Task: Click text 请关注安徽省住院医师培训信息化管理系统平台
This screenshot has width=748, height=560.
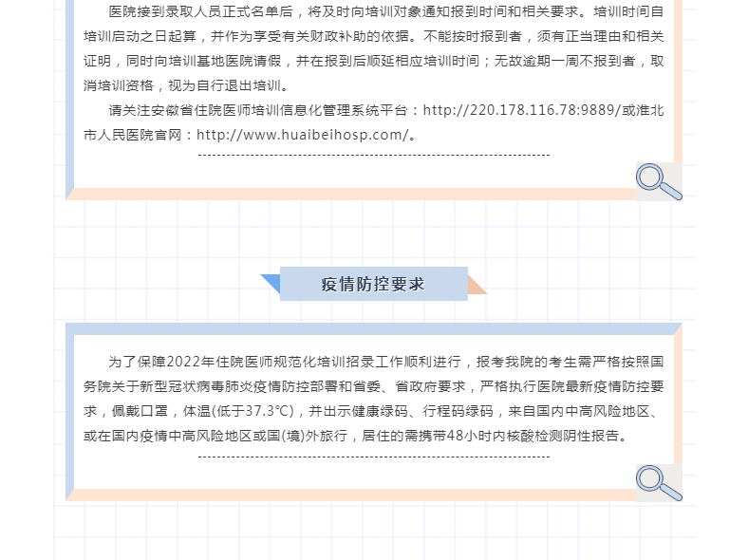Action: click(257, 110)
